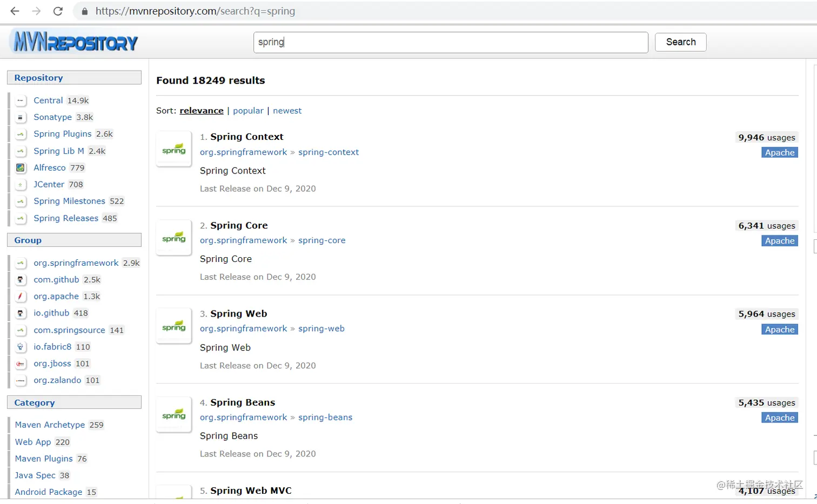Open the Spring Web logo thumbnail
Viewport: 817px width, 504px height.
[x=174, y=326]
